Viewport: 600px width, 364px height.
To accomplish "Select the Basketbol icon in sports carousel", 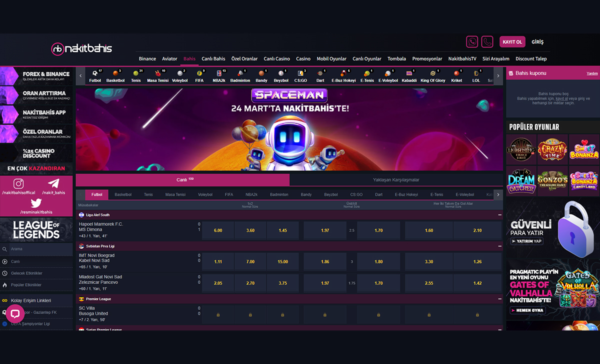I will point(115,76).
